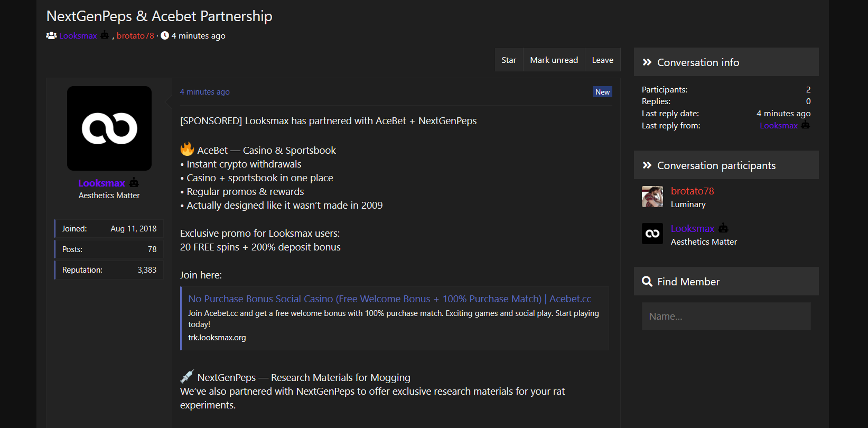The image size is (868, 428).
Task: Click the Luminary title under brotato78
Action: pyautogui.click(x=688, y=204)
